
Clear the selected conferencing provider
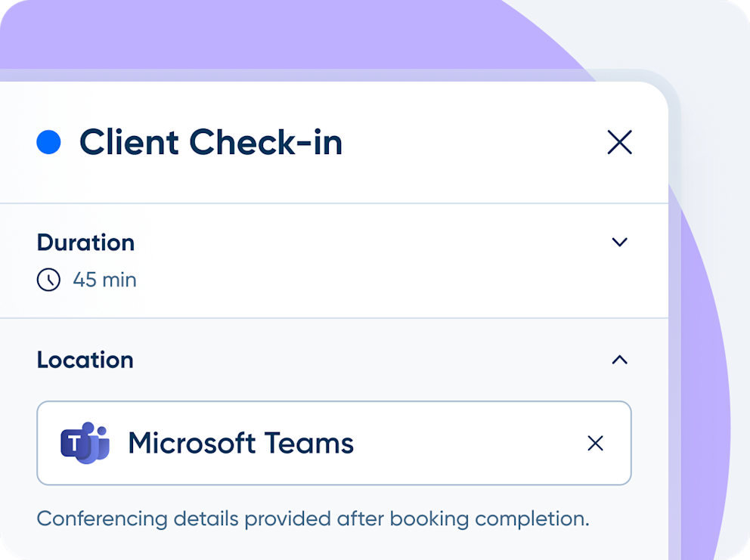pos(596,444)
